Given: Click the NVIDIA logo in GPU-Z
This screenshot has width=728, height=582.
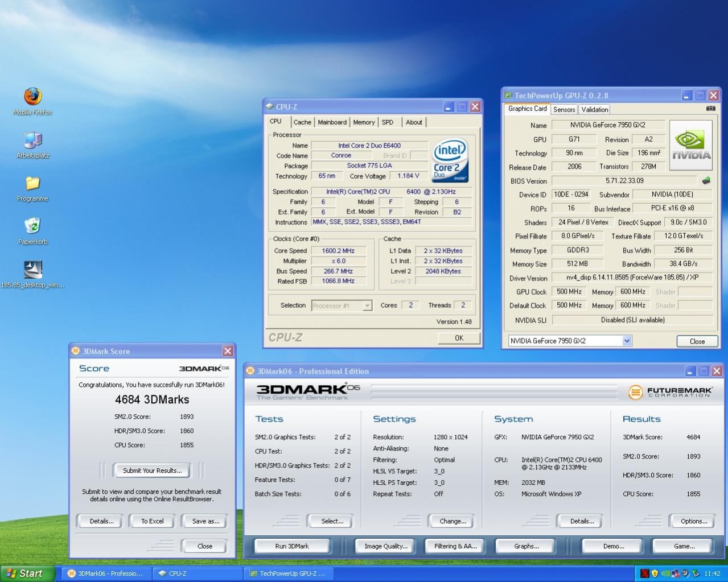Looking at the screenshot, I should 691,145.
